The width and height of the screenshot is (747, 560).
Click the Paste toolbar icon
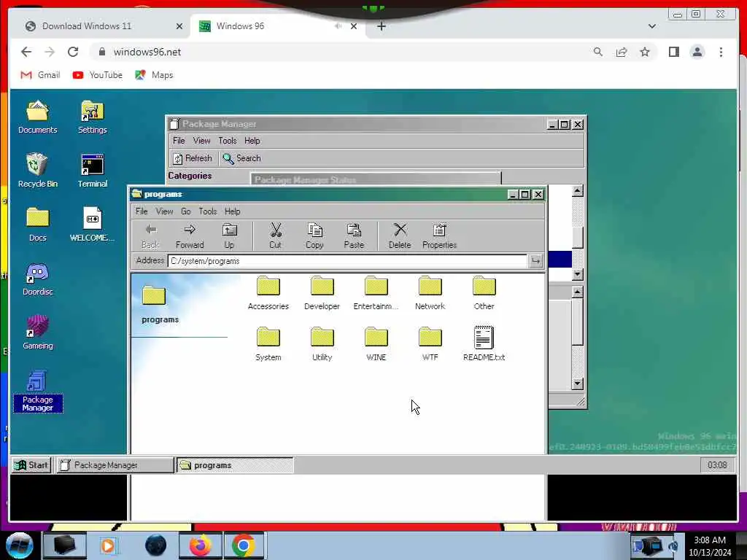pos(354,237)
